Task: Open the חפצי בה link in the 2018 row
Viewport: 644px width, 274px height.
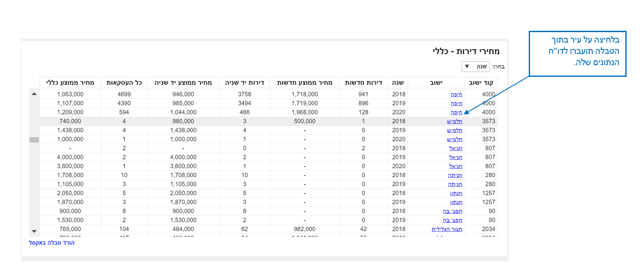Action: pos(452,211)
